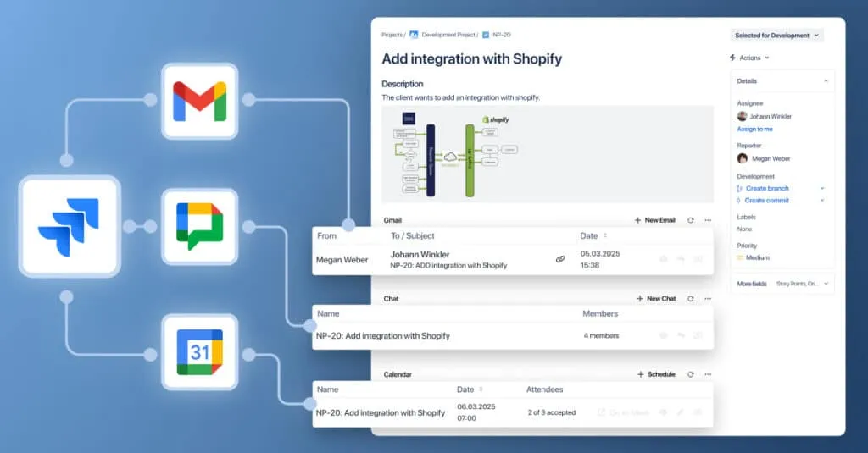Click the Jira Software logo tile
This screenshot has width=868, height=453.
pyautogui.click(x=70, y=226)
